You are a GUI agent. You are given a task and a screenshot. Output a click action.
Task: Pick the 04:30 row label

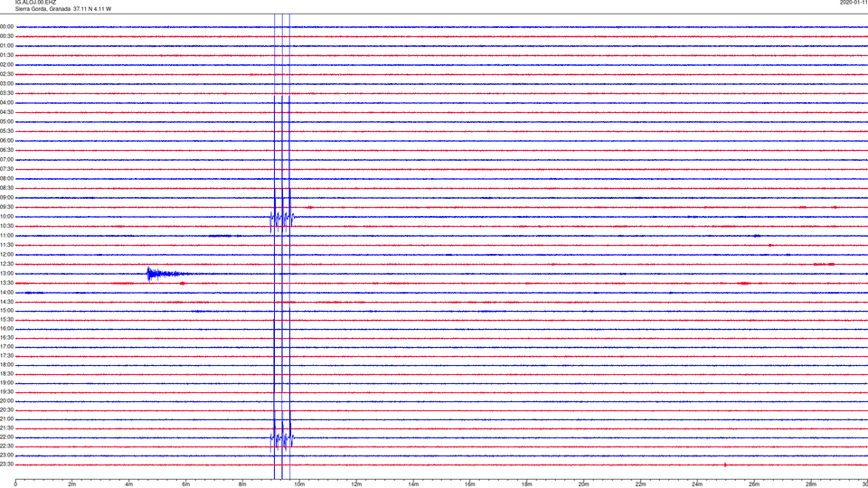[6, 112]
